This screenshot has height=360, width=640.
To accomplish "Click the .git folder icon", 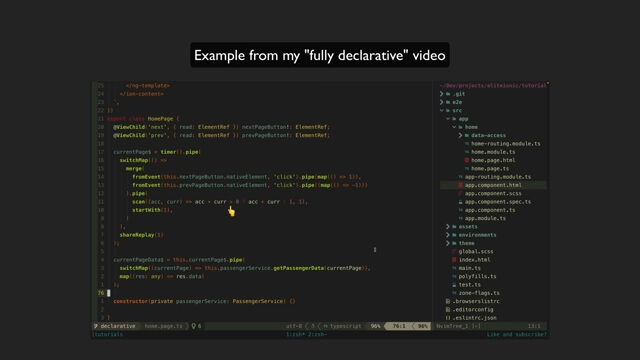I will [x=448, y=94].
